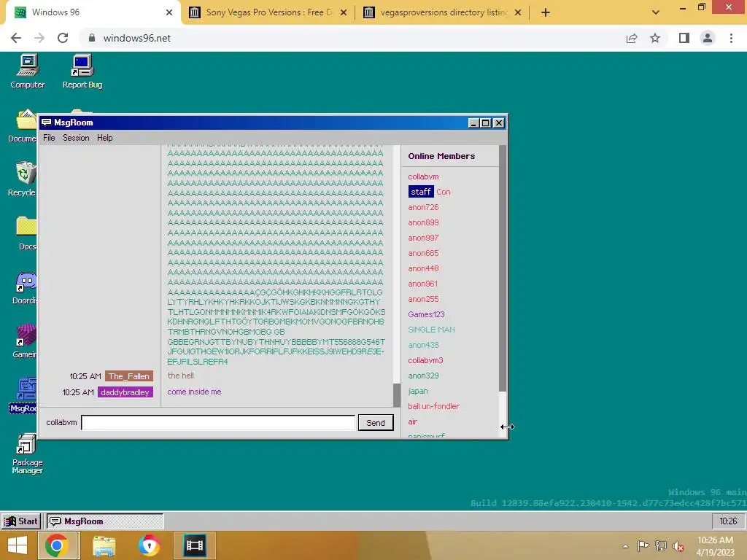Open the Session menu in MsgRoom
747x560 pixels.
click(x=76, y=138)
